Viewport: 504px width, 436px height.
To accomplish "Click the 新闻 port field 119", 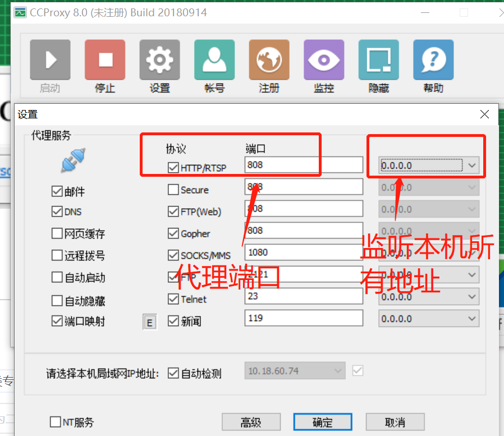I will coord(304,318).
